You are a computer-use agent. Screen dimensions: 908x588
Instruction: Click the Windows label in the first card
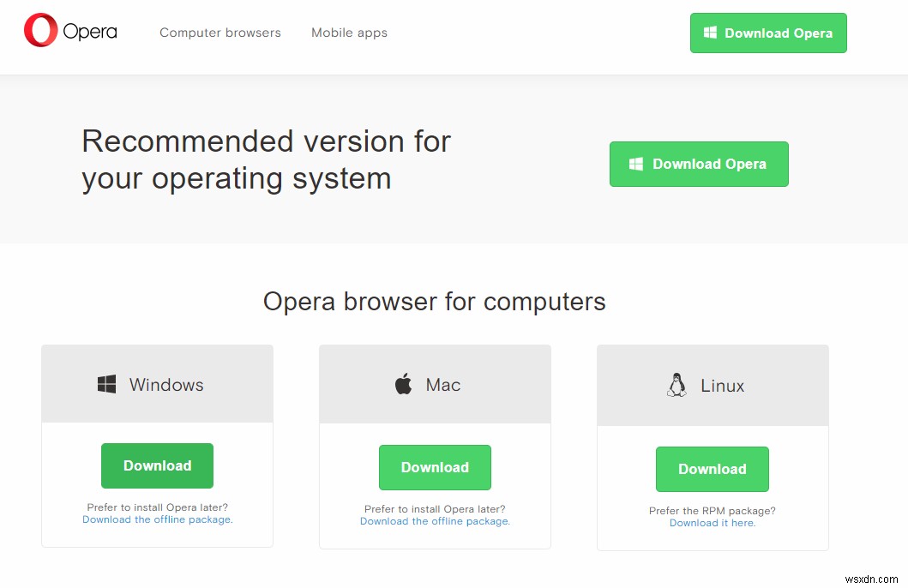(x=166, y=385)
